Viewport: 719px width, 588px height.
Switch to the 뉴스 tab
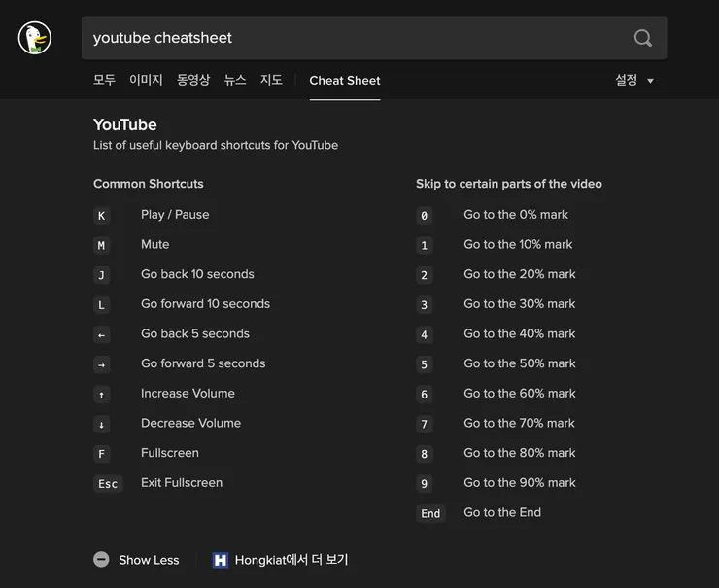(x=235, y=80)
